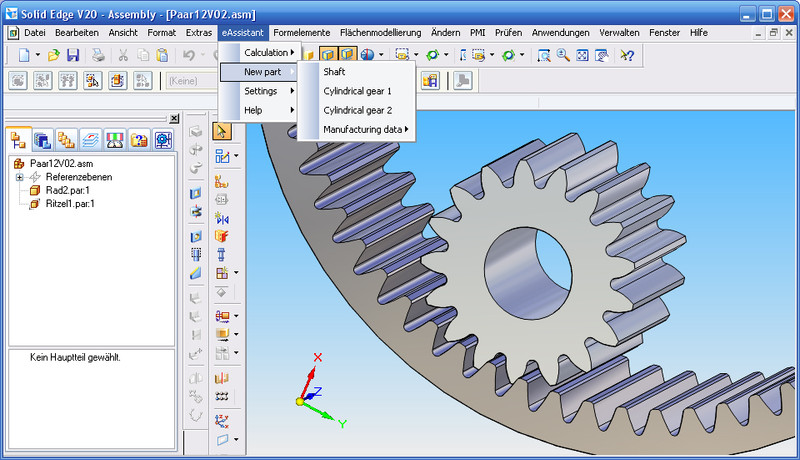The image size is (800, 460).
Task: Click the Help pointer icon in toolbar
Action: pos(627,55)
